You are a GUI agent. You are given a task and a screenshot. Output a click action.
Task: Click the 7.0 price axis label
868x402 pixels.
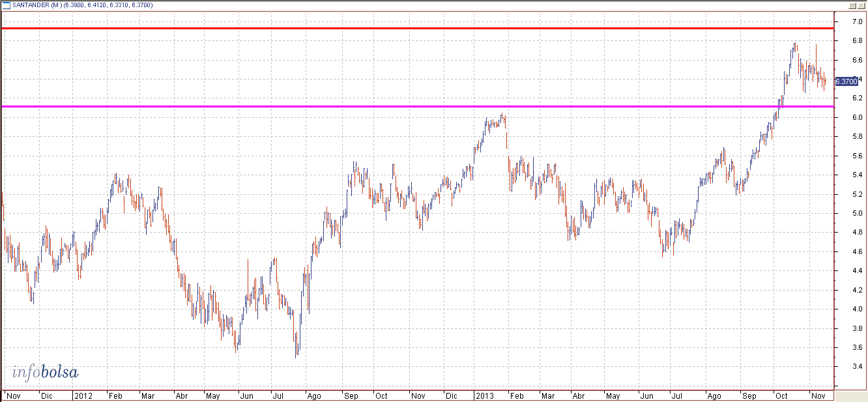(x=858, y=22)
